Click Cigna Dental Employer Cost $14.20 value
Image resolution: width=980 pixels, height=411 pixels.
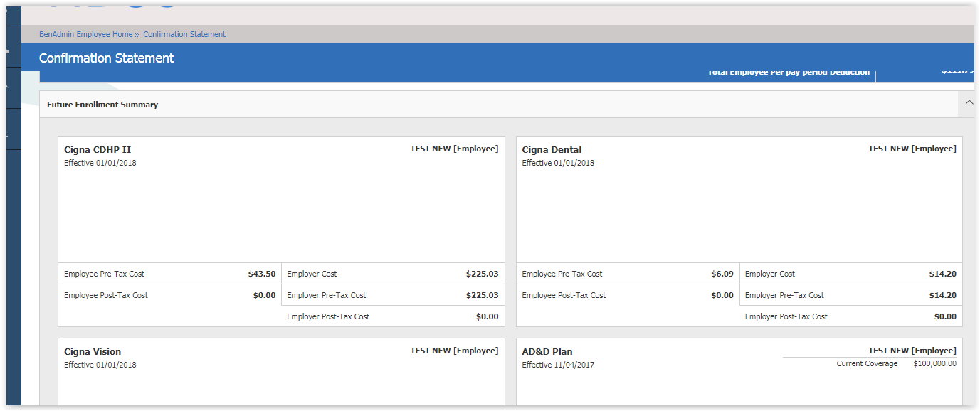tap(942, 274)
